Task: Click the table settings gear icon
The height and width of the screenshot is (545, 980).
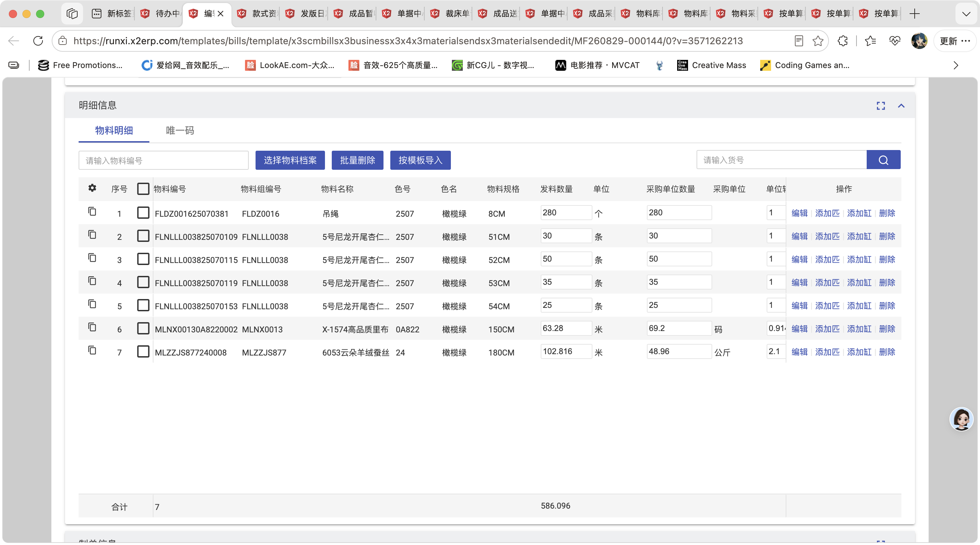Action: (x=92, y=188)
